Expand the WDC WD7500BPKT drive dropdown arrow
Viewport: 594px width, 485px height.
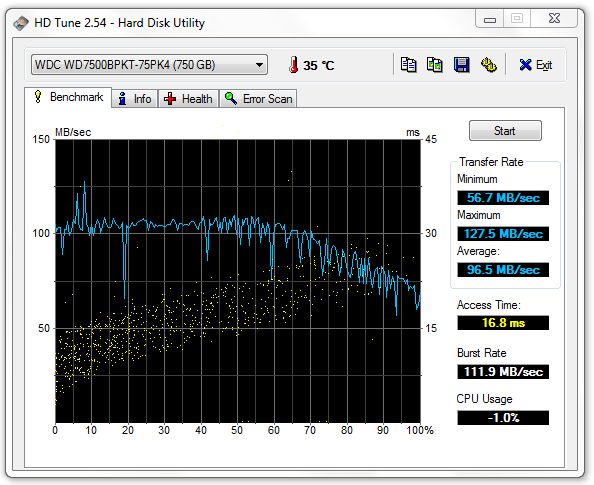259,65
